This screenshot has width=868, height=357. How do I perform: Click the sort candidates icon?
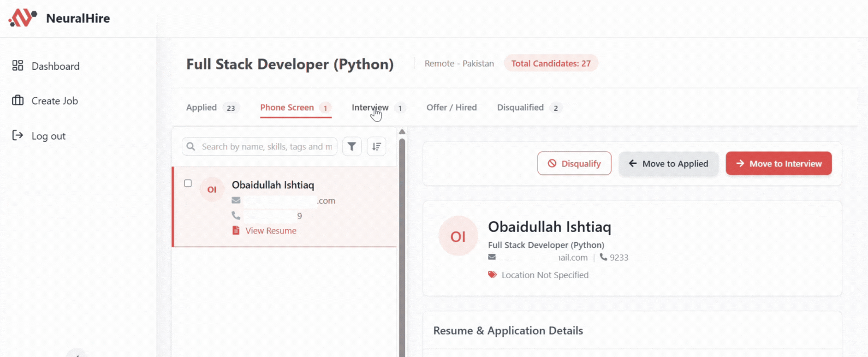376,147
